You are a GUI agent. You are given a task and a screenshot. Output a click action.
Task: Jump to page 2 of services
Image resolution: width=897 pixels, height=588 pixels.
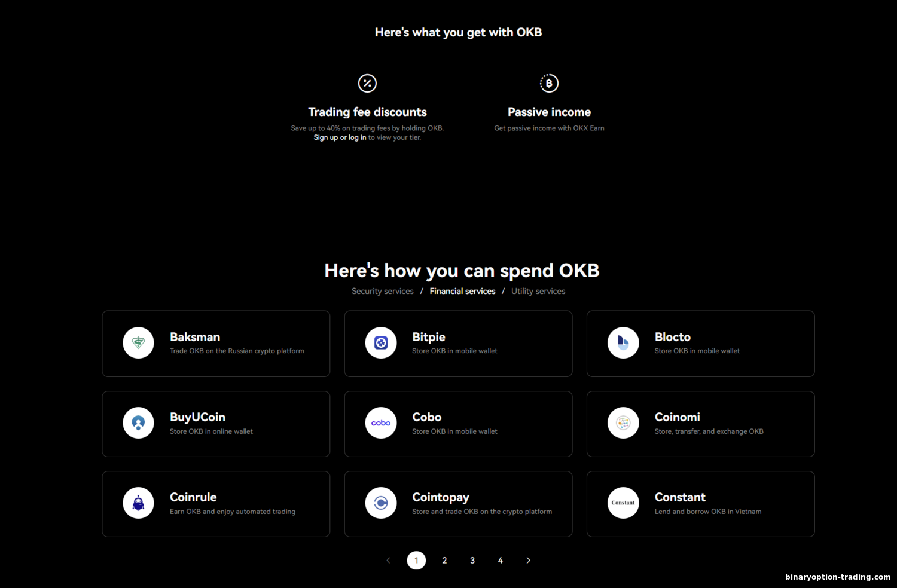444,561
